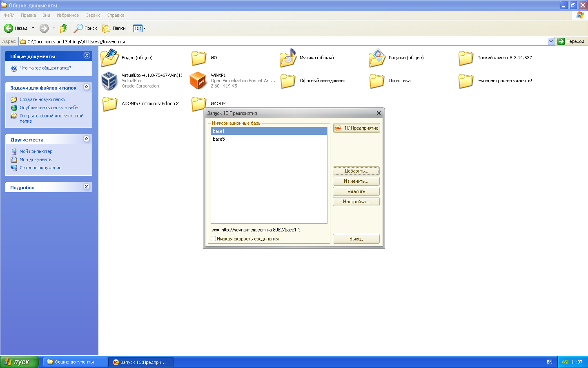Click the Добавить... button

356,171
